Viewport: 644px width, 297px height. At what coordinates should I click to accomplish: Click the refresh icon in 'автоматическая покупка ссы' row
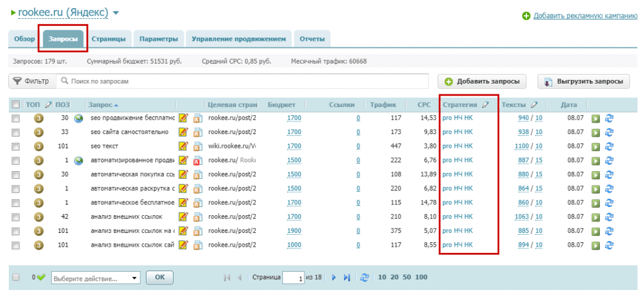pos(609,174)
